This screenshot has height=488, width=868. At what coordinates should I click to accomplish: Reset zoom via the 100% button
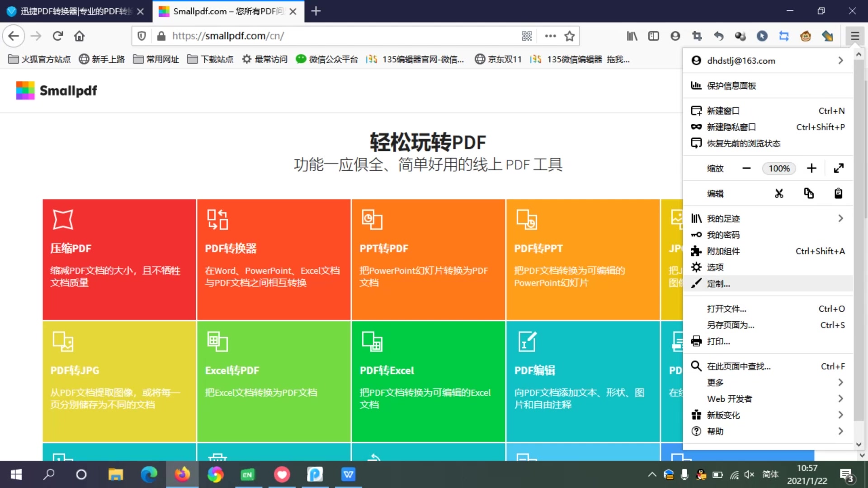[779, 168]
